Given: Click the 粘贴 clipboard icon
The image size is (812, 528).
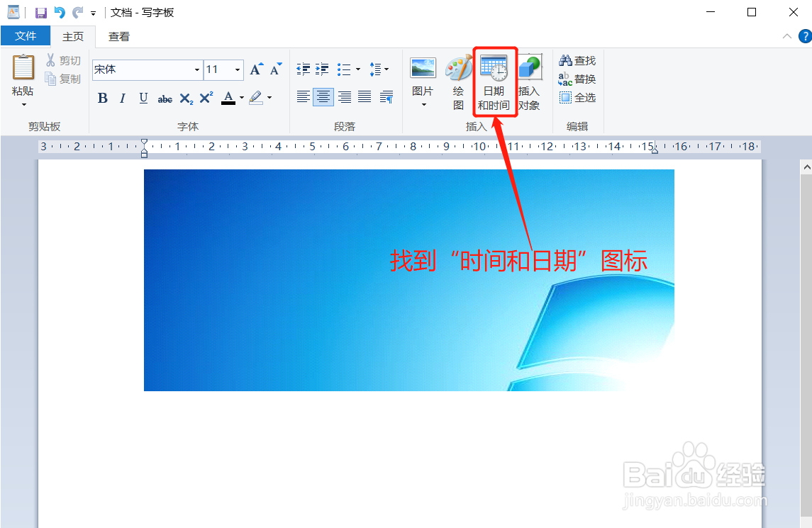Looking at the screenshot, I should tap(23, 68).
